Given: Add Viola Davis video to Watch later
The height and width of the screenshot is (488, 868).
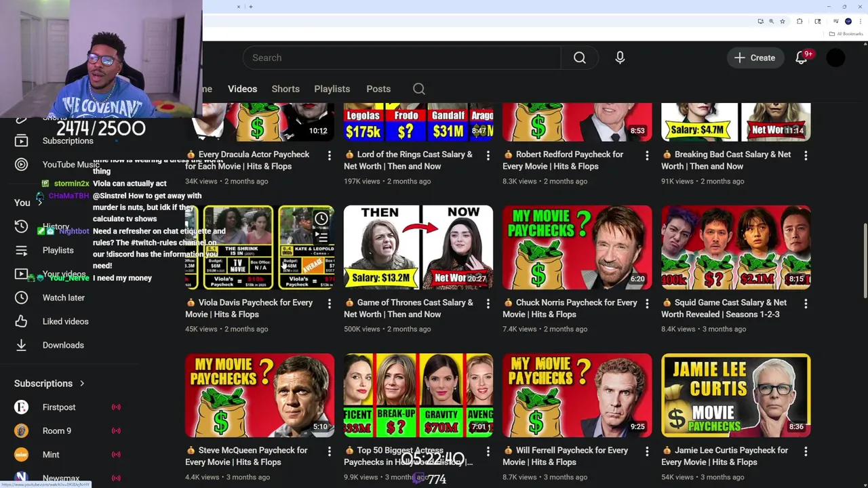Looking at the screenshot, I should pyautogui.click(x=321, y=218).
